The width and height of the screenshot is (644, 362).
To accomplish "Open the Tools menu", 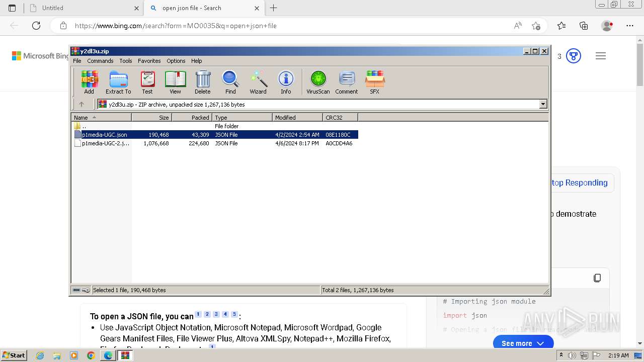I will pyautogui.click(x=126, y=61).
